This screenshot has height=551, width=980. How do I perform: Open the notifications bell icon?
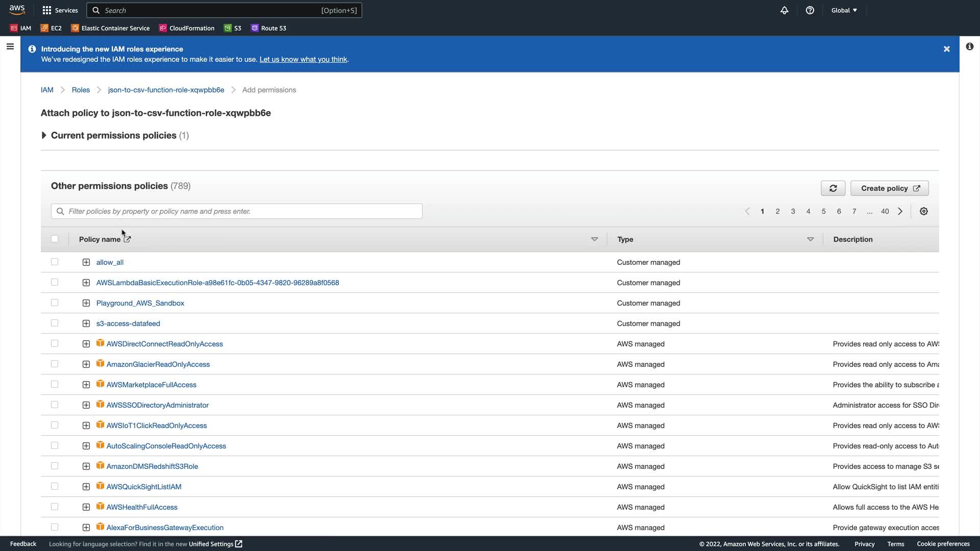click(x=785, y=10)
